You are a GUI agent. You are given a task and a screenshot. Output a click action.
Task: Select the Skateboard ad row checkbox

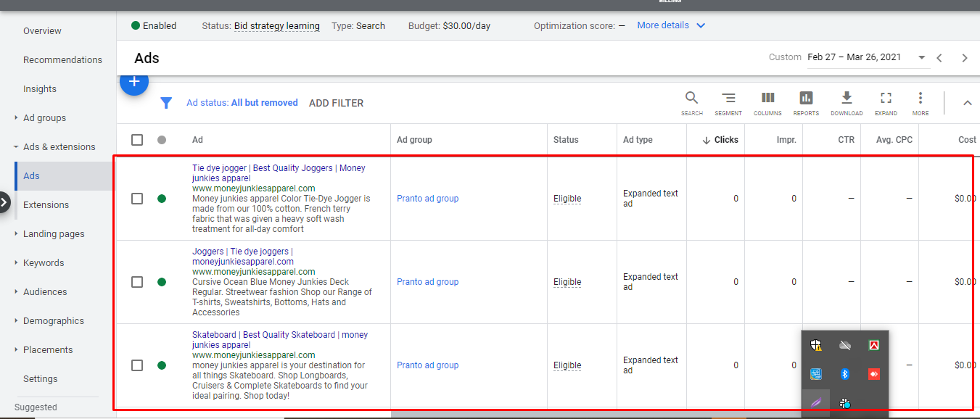(137, 365)
